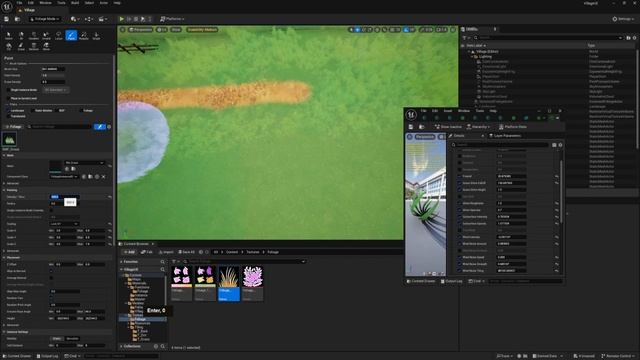Click Save All in content browser
Screen dimensions: 640x360
186,252
